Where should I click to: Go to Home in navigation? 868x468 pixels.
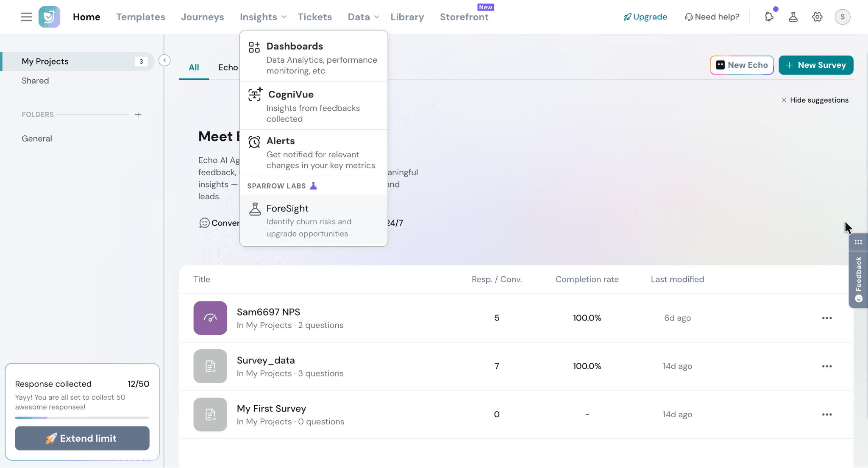(x=86, y=17)
